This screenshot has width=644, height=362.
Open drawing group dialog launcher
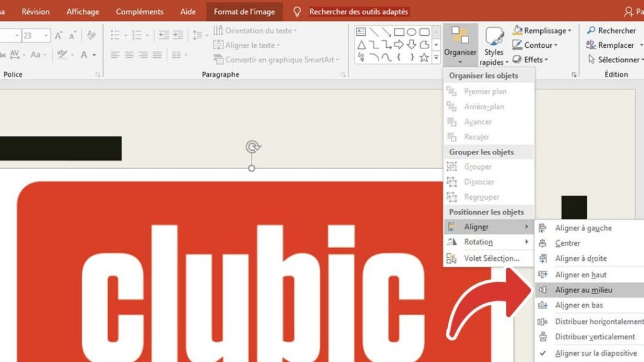coord(574,75)
